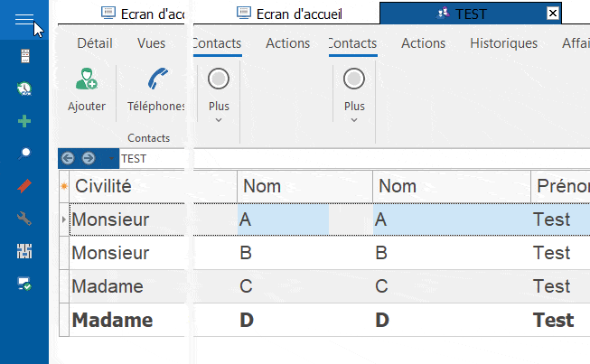The image size is (590, 364).
Task: Click the clock history icon in sidebar
Action: [x=24, y=88]
